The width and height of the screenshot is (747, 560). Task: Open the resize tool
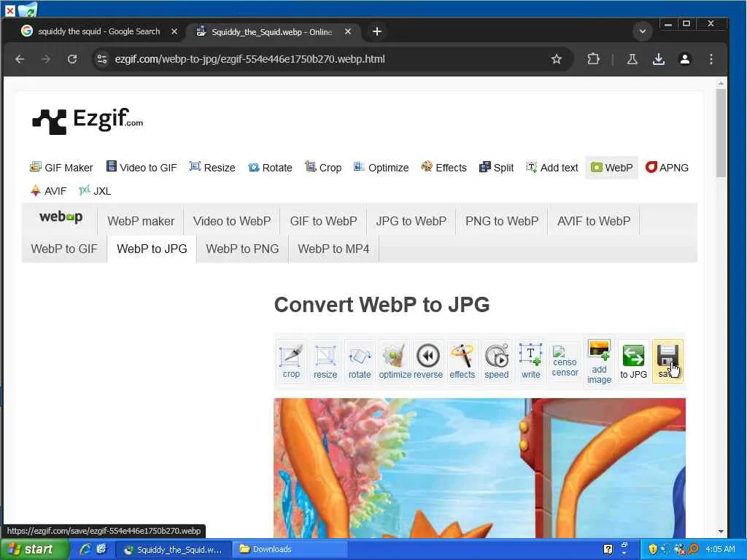point(325,360)
